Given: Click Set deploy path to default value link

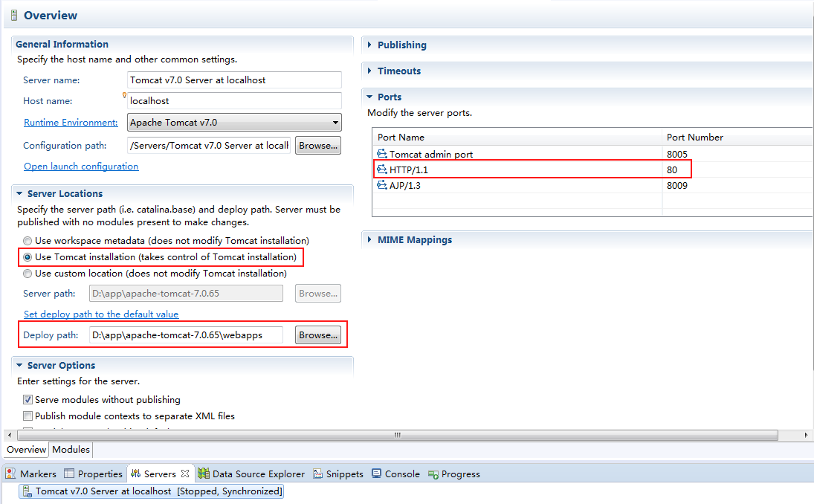Looking at the screenshot, I should click(x=101, y=314).
